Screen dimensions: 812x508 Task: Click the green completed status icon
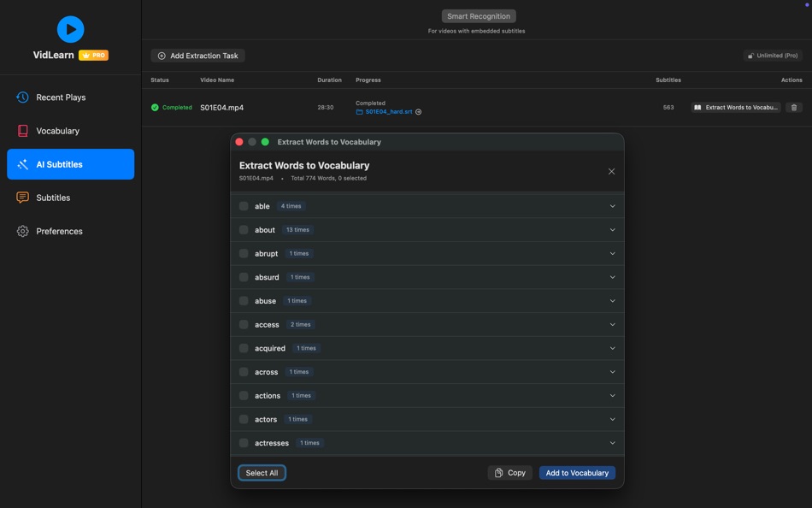(154, 107)
